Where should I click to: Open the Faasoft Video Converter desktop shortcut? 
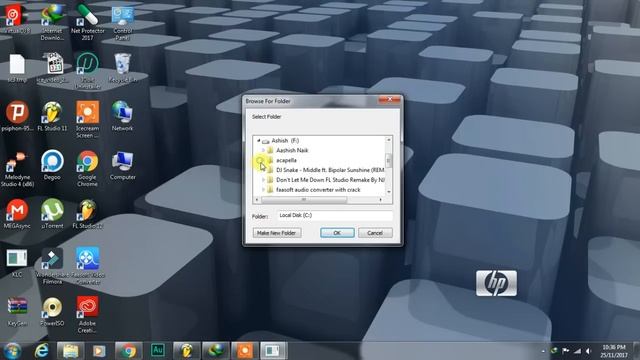[x=87, y=266]
